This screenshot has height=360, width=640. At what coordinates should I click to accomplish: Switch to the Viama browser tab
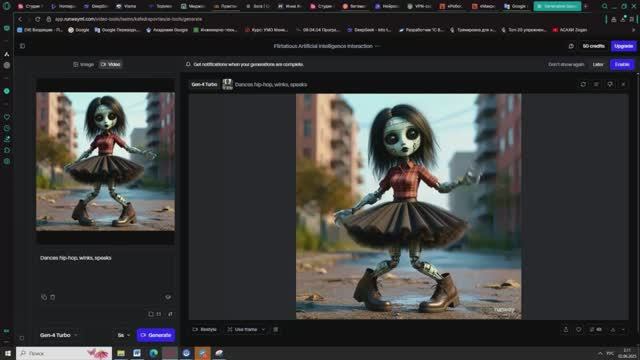point(127,6)
